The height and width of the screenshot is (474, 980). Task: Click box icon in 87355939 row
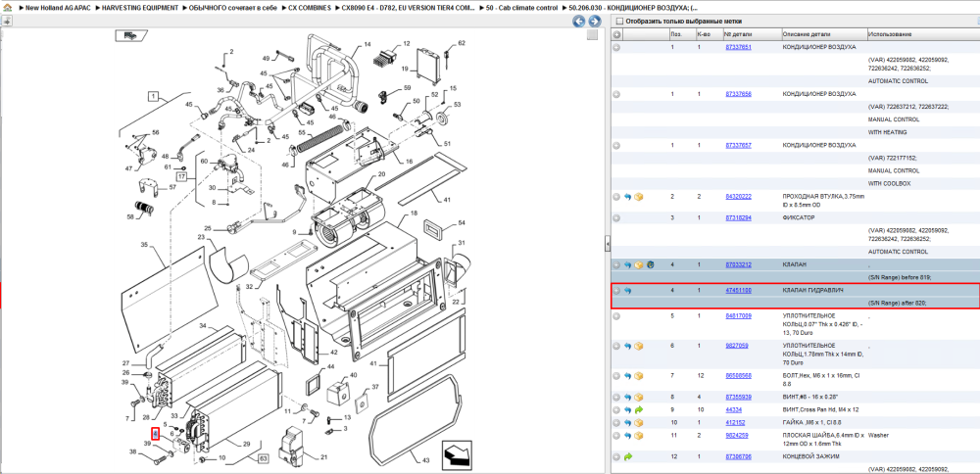coord(639,398)
